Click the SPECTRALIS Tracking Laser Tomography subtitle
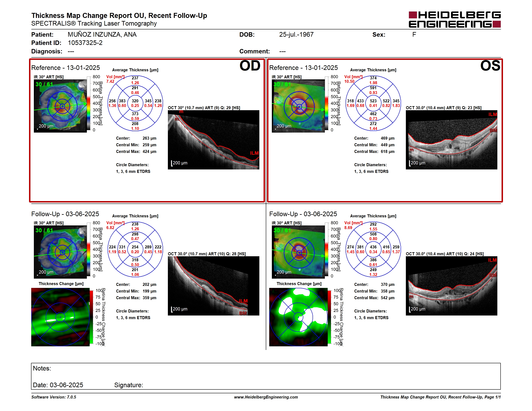532x411 pixels. click(x=94, y=24)
